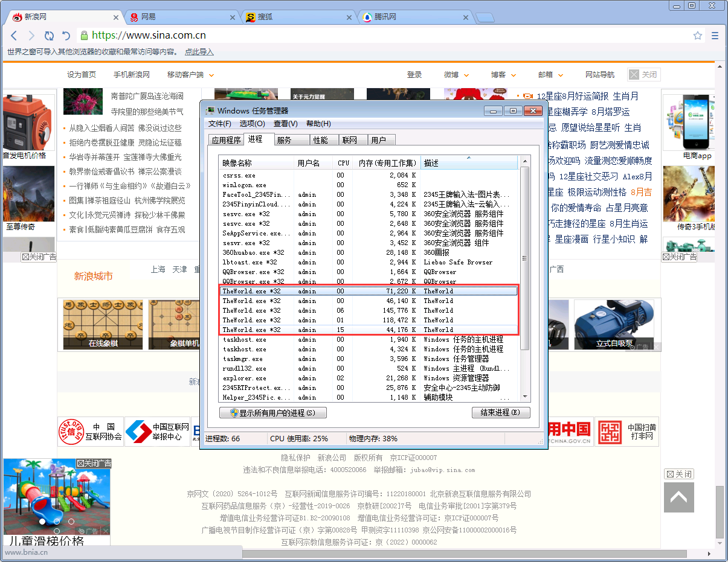Open a new browser tab
This screenshot has height=562, width=728.
[x=486, y=17]
